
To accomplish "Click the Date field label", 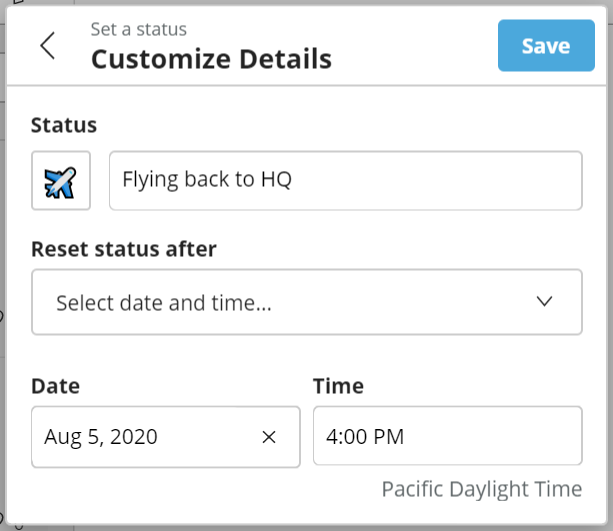I will coord(55,385).
